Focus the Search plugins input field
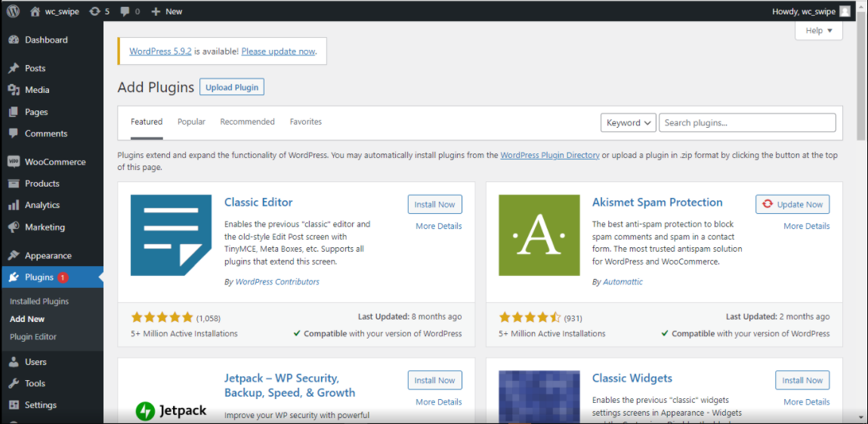The width and height of the screenshot is (868, 424). click(747, 123)
